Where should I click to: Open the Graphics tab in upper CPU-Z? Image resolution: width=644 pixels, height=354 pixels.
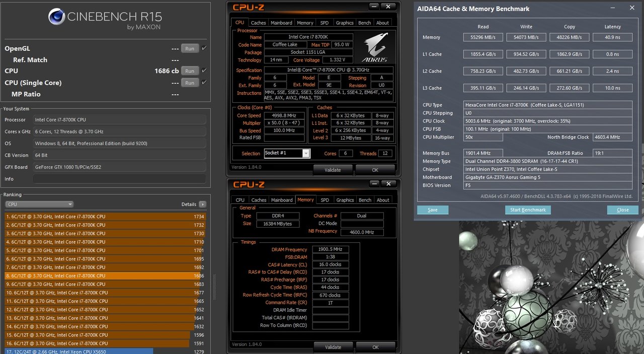[x=345, y=23]
